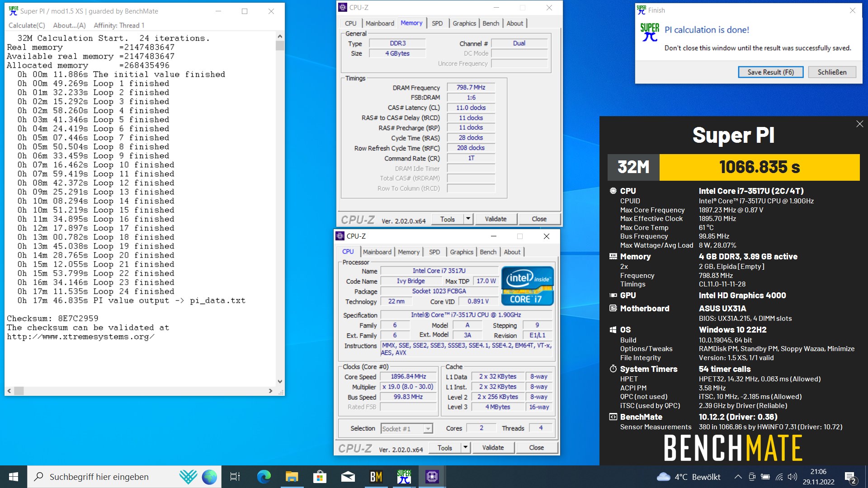Close the BenchMate Super PI result panel
868x488 pixels.
(859, 124)
